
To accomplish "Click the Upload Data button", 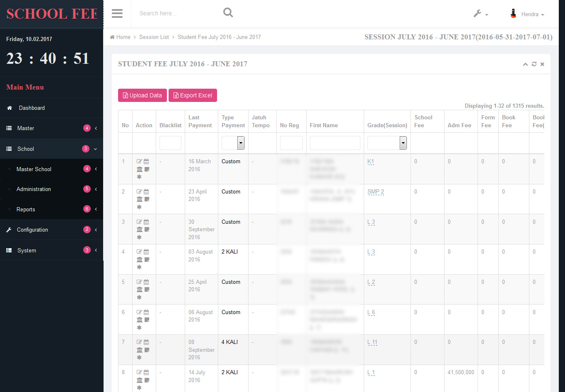I will pos(142,95).
